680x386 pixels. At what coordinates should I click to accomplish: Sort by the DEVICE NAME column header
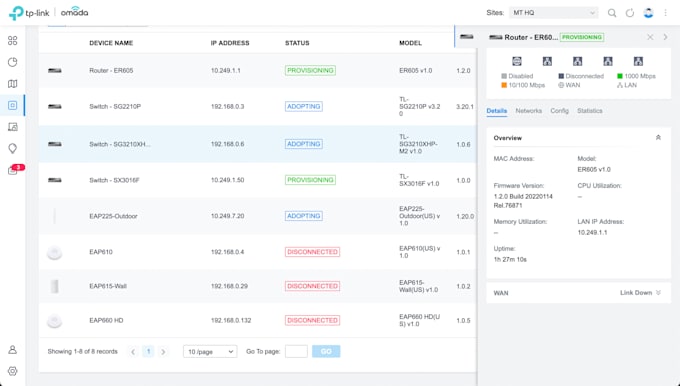point(111,43)
